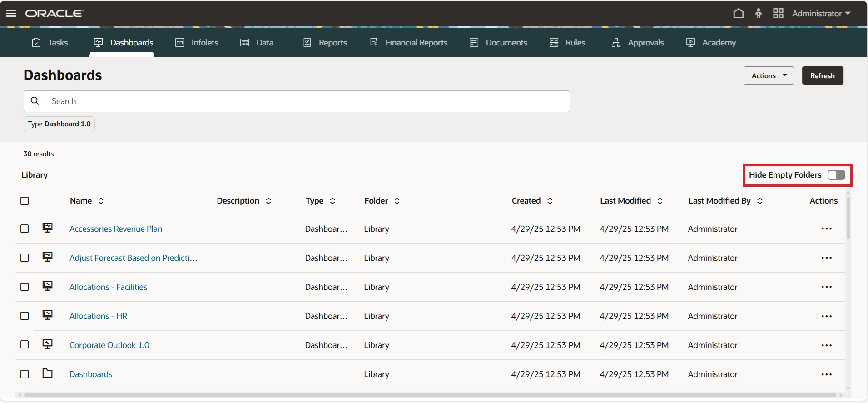Select Allocations - HR row checkbox
The width and height of the screenshot is (868, 403).
pos(25,316)
